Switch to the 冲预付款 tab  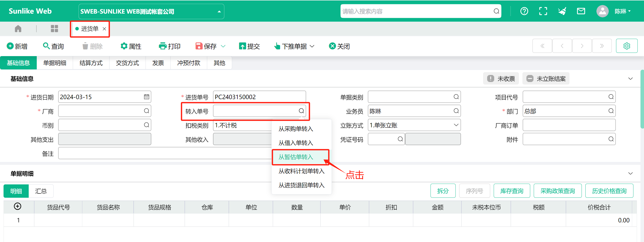[x=189, y=63]
